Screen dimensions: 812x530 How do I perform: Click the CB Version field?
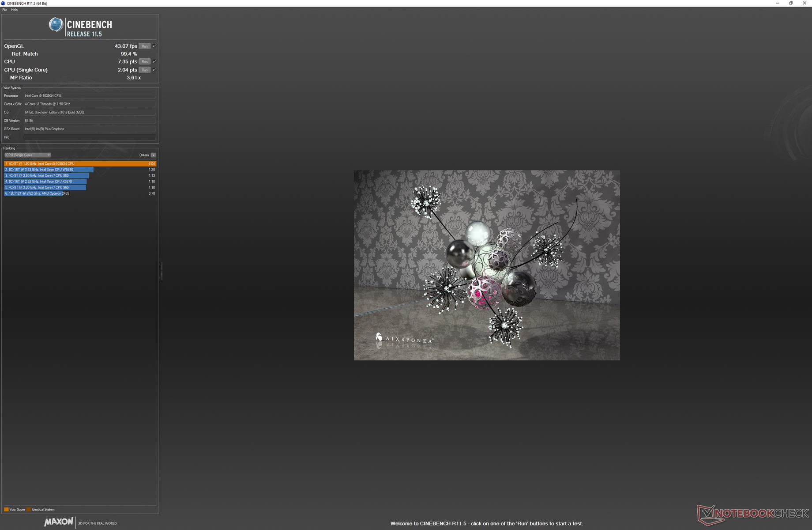click(x=90, y=121)
